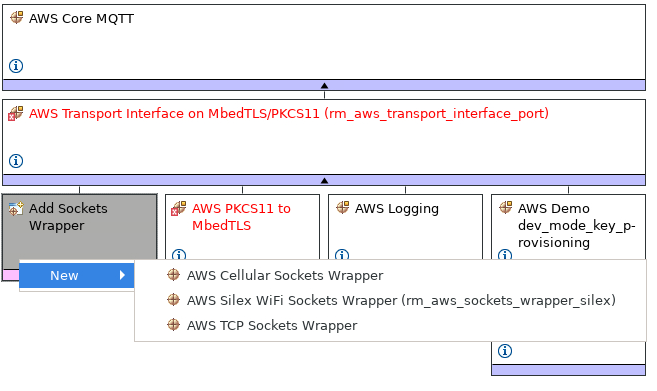Select the AWS Demo dev_mode_key_provisioning label
The image size is (657, 391).
tap(577, 225)
